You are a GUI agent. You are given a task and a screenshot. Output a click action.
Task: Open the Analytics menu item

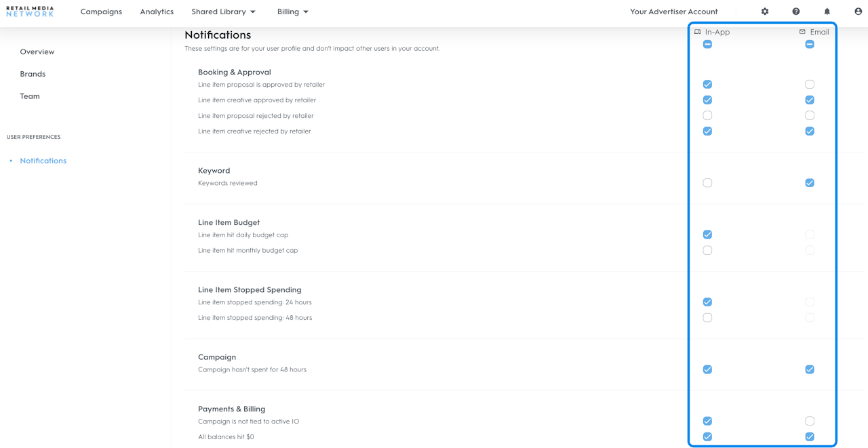[157, 12]
